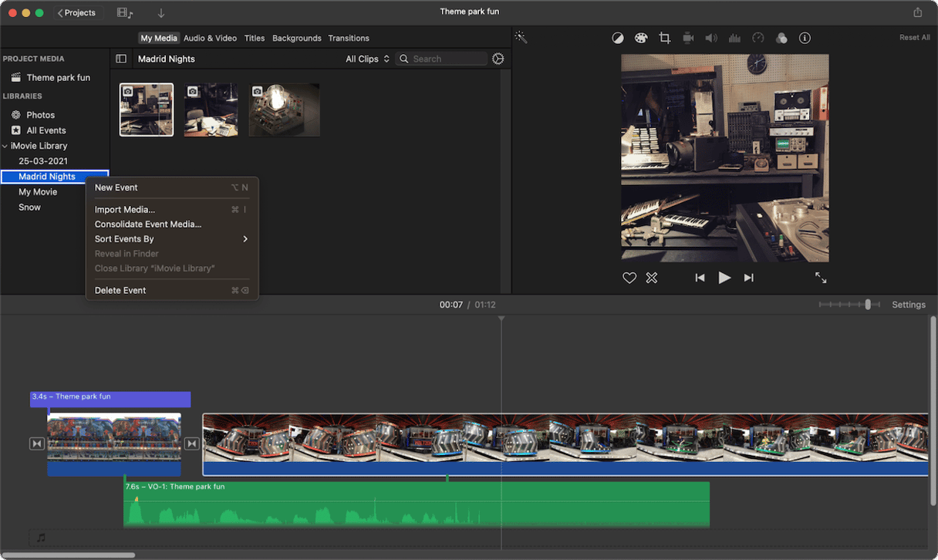Image resolution: width=938 pixels, height=560 pixels.
Task: Enter full screen playback icon
Action: (821, 278)
